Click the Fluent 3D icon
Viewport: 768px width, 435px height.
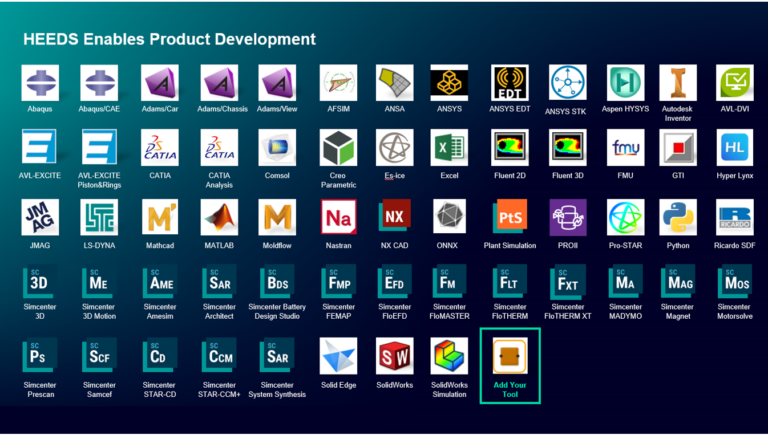pyautogui.click(x=567, y=148)
